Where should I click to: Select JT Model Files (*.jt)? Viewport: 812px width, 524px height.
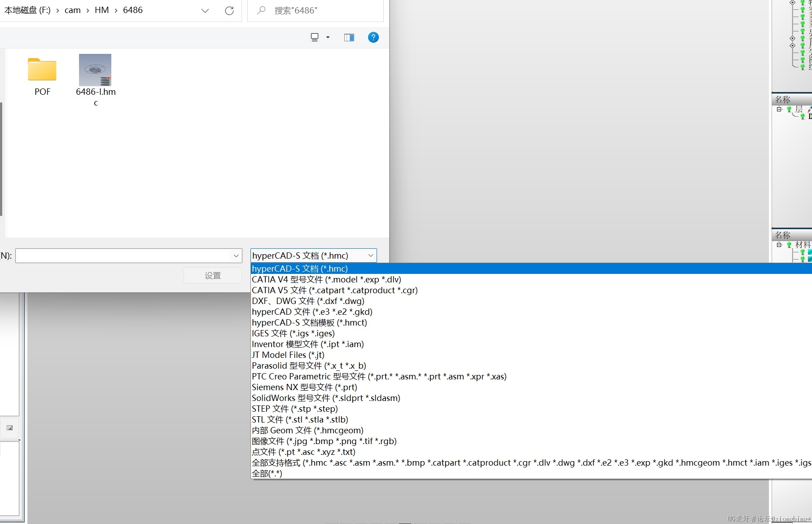click(x=531, y=355)
